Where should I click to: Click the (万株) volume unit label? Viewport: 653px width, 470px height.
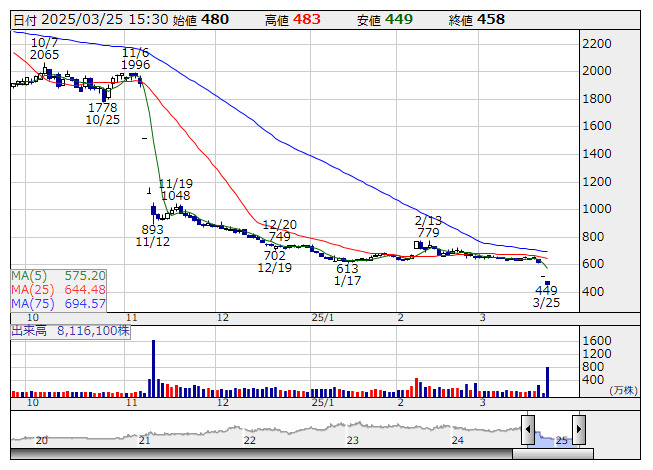point(623,390)
